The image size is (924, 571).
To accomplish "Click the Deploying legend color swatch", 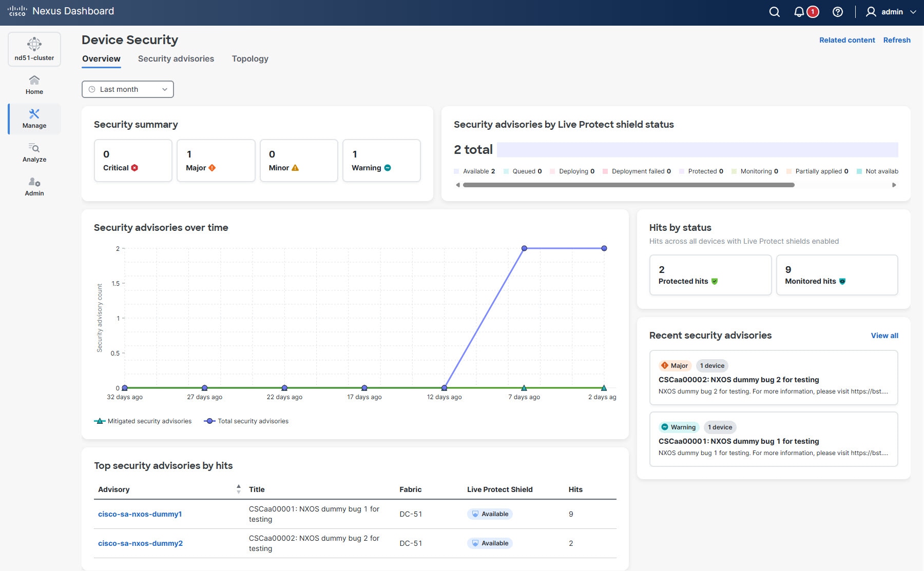I will [x=552, y=171].
